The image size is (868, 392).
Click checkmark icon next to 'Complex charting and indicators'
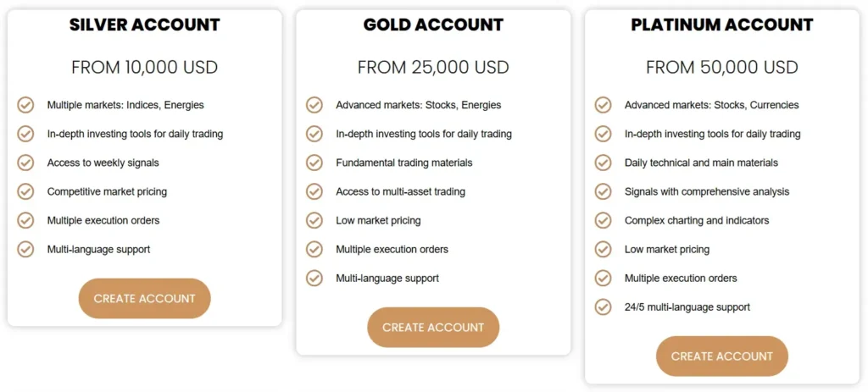[604, 220]
